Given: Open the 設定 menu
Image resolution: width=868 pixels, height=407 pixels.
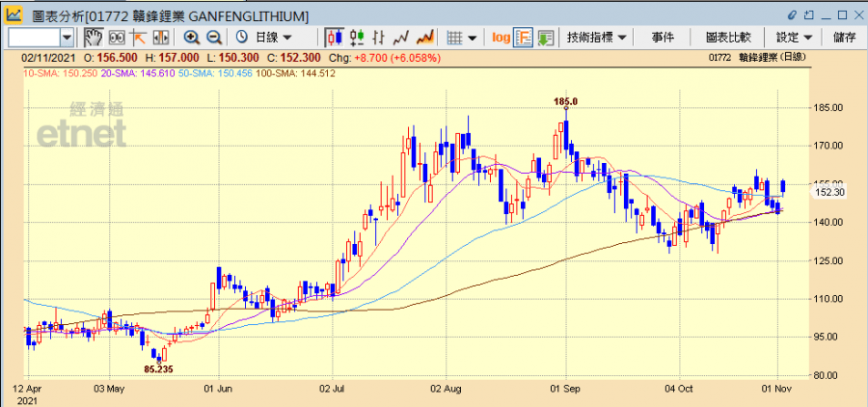Looking at the screenshot, I should tap(794, 37).
